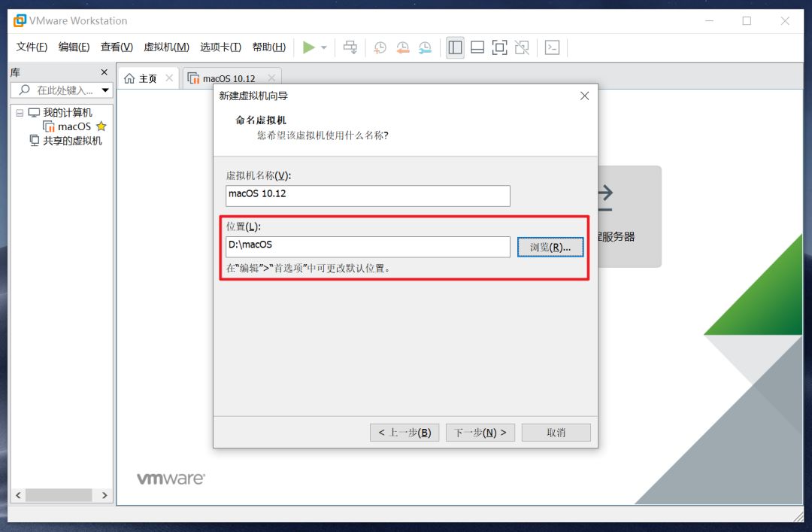The image size is (812, 532).
Task: Click the take snapshot clock icon
Action: 380,47
